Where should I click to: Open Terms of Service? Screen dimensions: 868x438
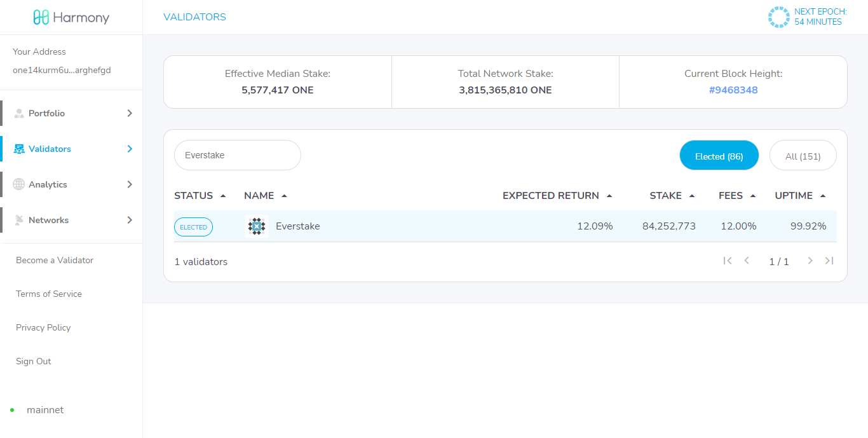[x=49, y=294]
